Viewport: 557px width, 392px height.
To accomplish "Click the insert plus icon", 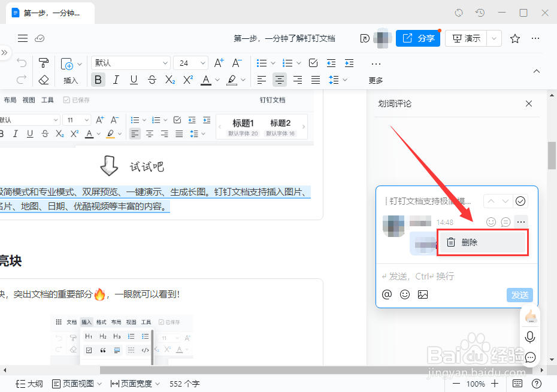I will [x=67, y=64].
